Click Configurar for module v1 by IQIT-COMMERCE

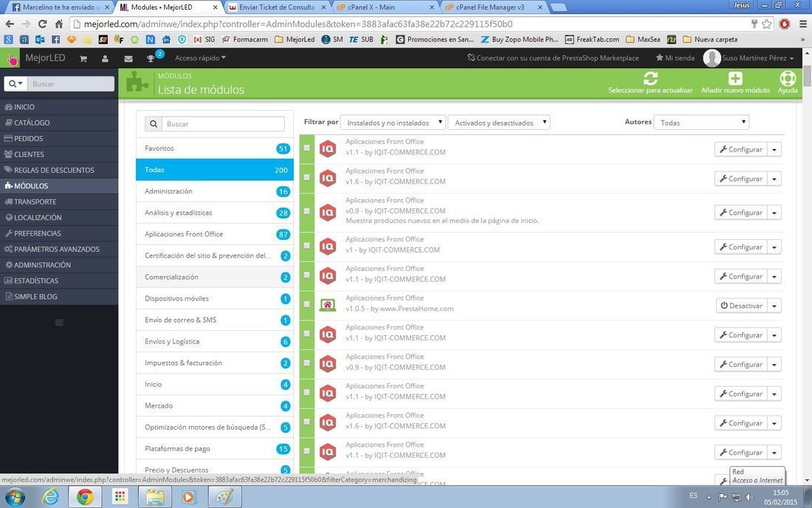click(740, 247)
